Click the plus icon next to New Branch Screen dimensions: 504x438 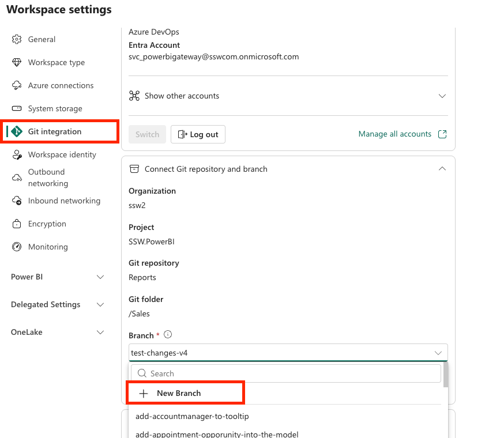[144, 393]
